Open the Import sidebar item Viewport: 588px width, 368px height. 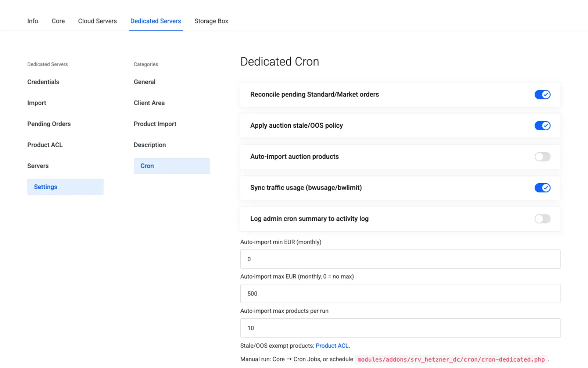pyautogui.click(x=37, y=103)
